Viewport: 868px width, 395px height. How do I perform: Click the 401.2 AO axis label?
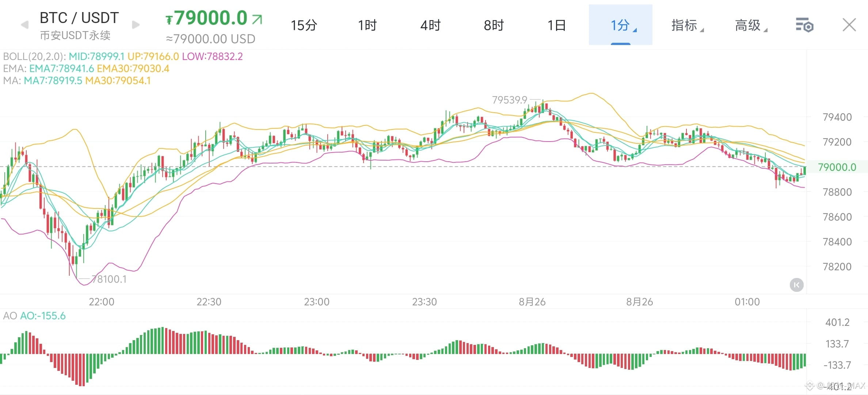click(x=837, y=322)
